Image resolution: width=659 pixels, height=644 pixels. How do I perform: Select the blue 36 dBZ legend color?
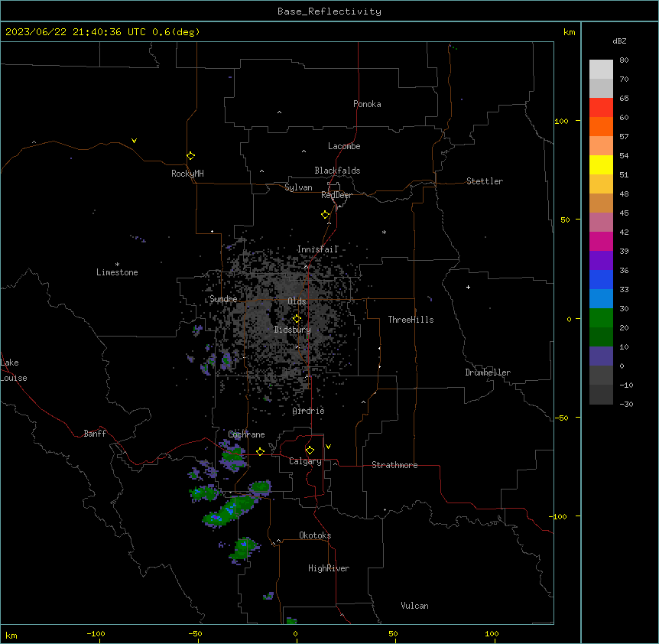point(601,279)
